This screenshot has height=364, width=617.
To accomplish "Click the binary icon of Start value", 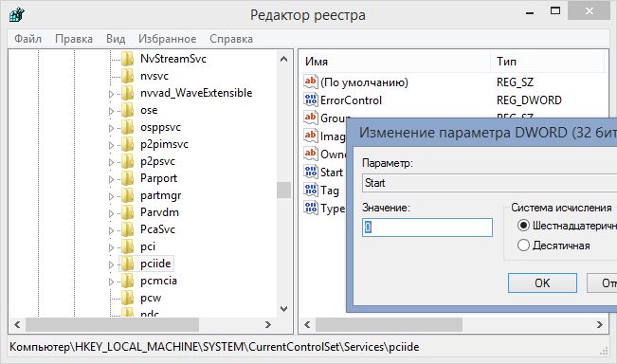I will [x=311, y=172].
